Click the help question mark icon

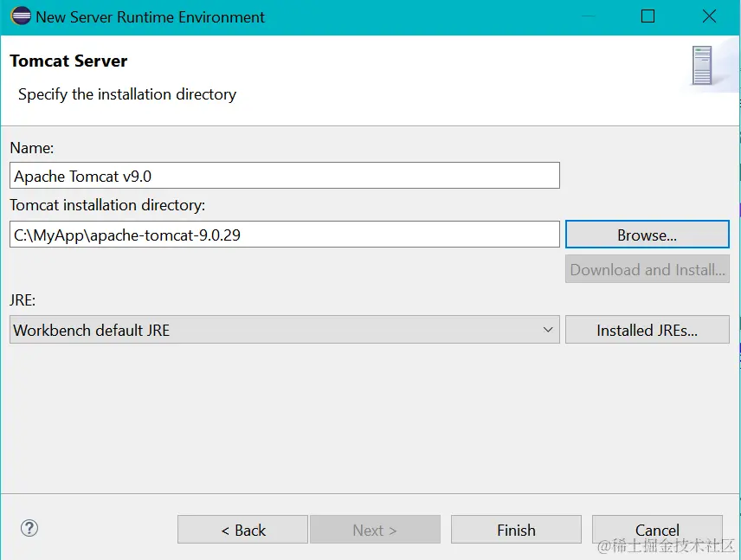[x=29, y=528]
